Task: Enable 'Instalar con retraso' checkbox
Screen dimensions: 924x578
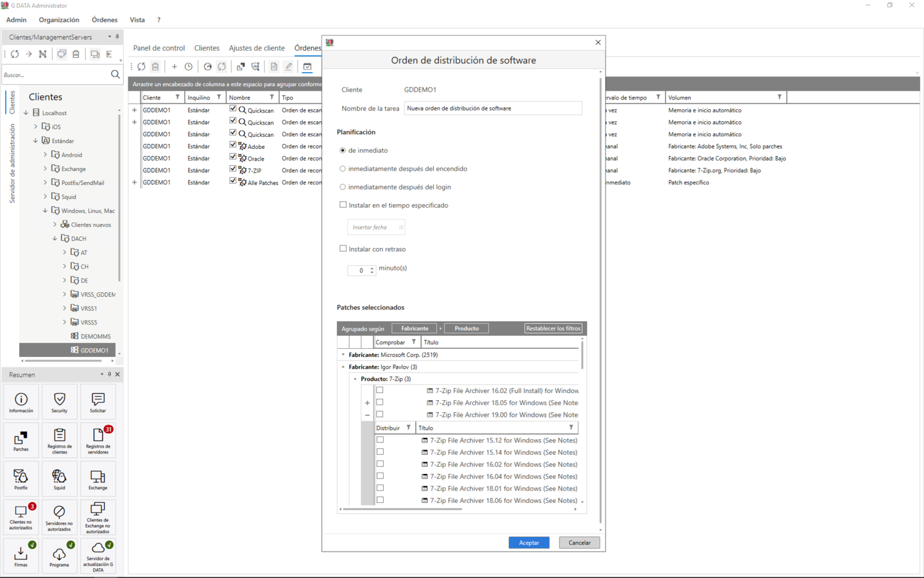Action: click(x=343, y=249)
